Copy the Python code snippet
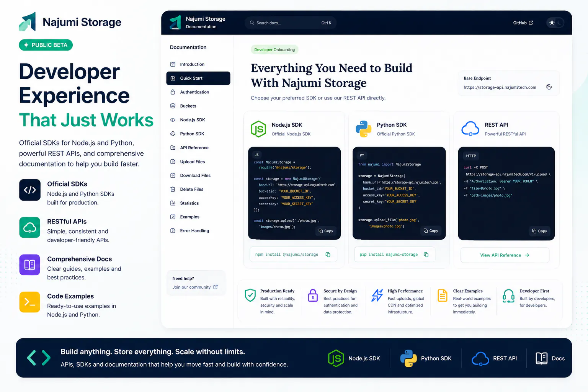The image size is (588, 392). (431, 231)
